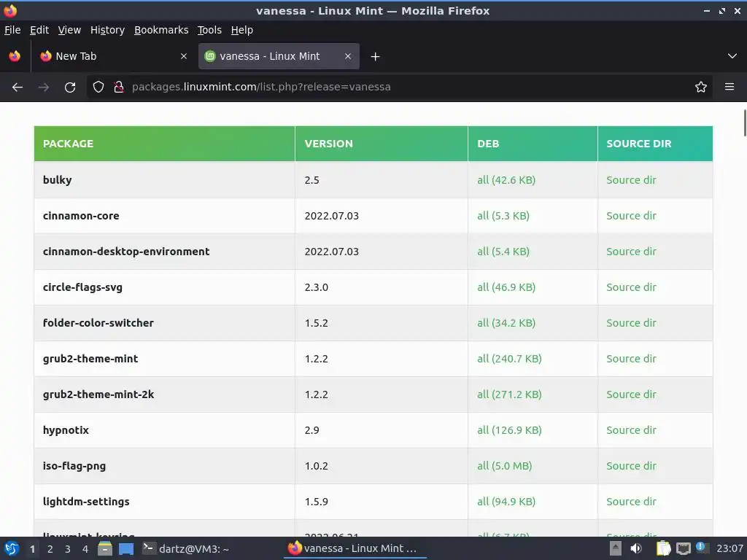Bookmark this page with the star icon
The image size is (747, 560).
[x=701, y=87]
